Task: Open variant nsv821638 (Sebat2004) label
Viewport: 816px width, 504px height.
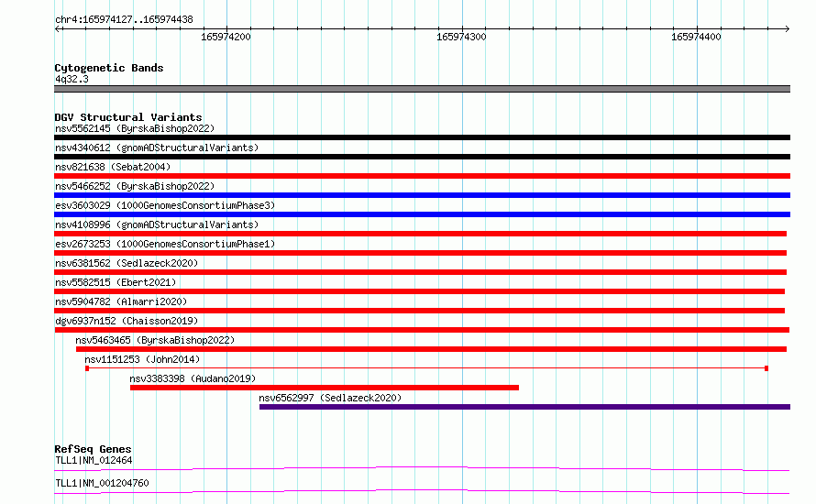Action: click(113, 167)
